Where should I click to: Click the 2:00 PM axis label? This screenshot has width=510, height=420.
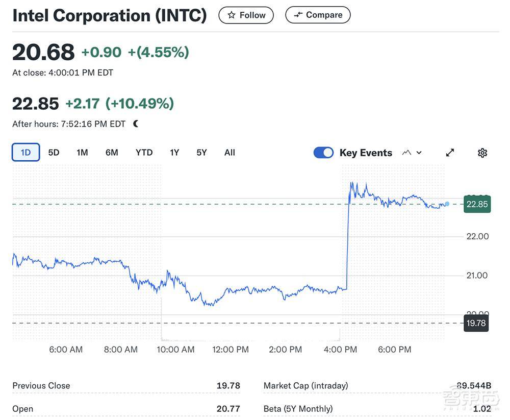pyautogui.click(x=285, y=350)
